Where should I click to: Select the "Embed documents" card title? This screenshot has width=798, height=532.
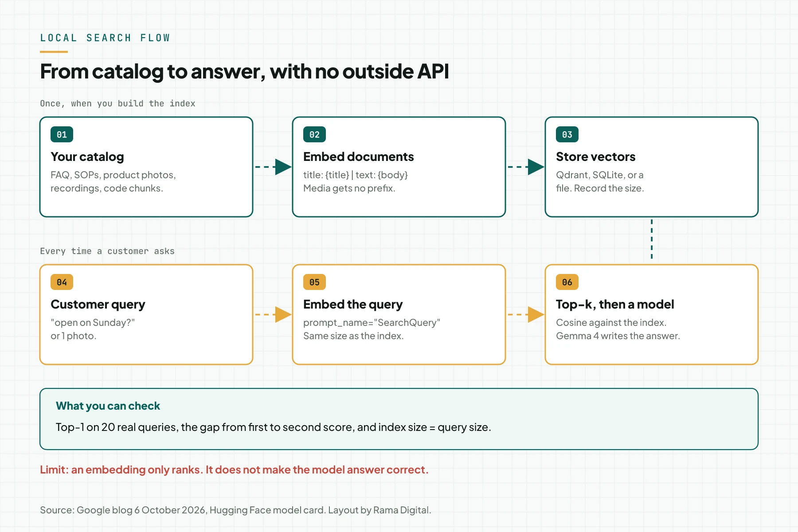coord(358,156)
